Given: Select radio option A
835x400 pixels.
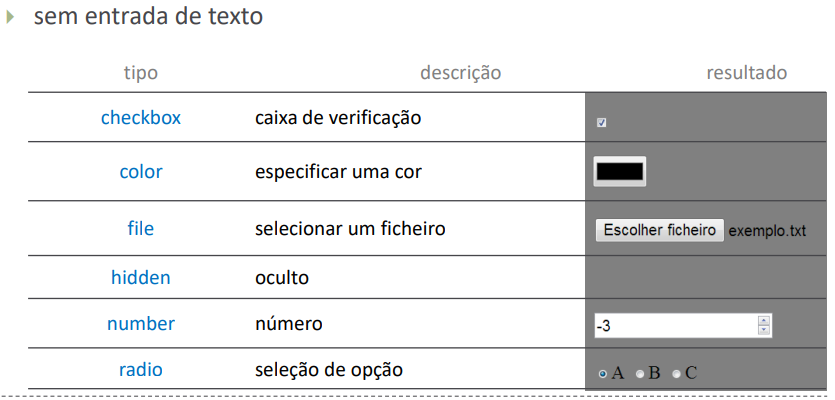Looking at the screenshot, I should coord(602,374).
